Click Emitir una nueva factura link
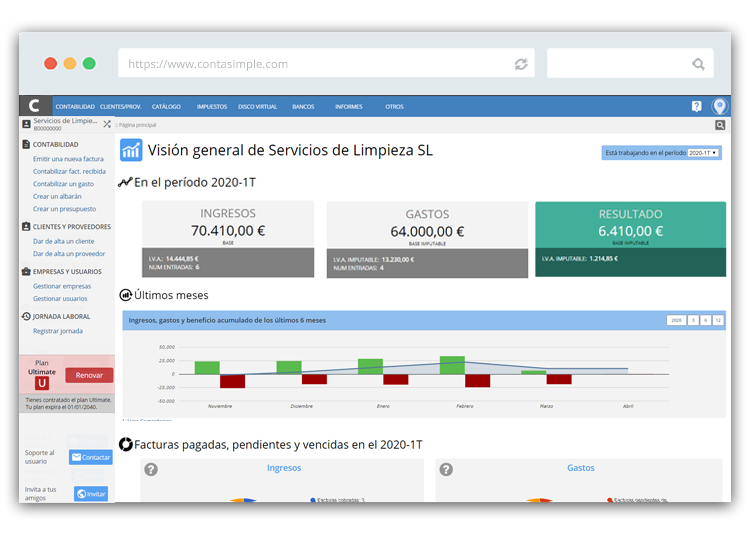The image size is (750, 556). (x=68, y=159)
